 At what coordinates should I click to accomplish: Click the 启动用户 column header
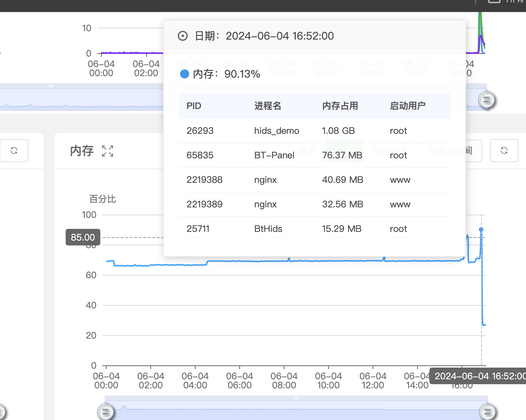[408, 106]
